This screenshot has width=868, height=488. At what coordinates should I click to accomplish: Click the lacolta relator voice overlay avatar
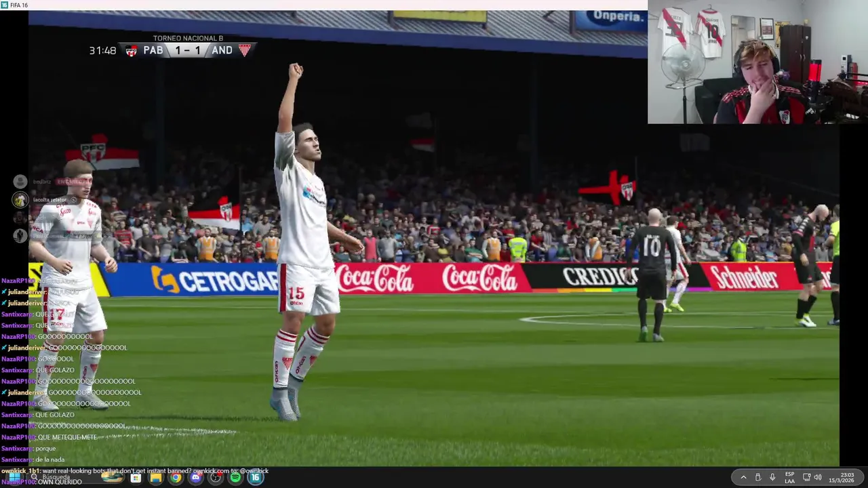click(20, 199)
